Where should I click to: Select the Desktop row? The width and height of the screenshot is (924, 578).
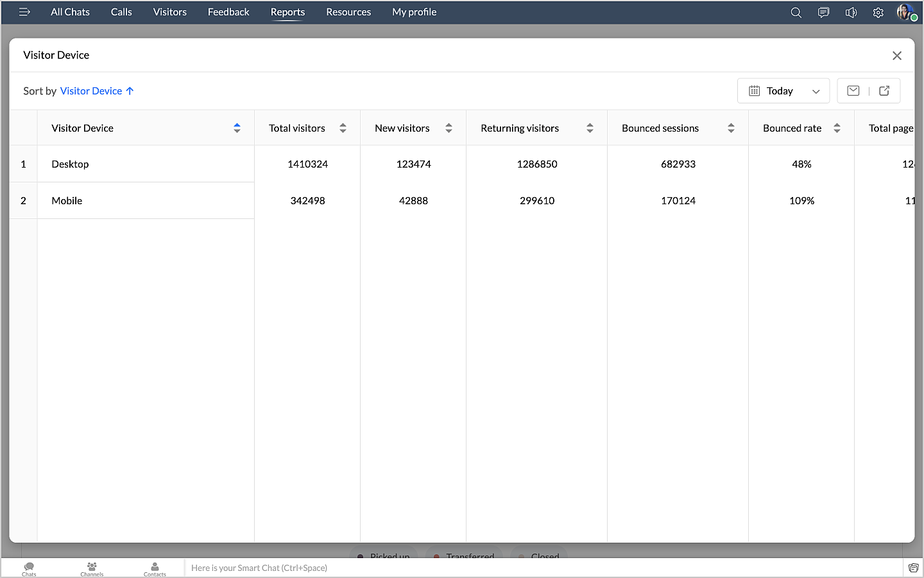[x=71, y=164]
